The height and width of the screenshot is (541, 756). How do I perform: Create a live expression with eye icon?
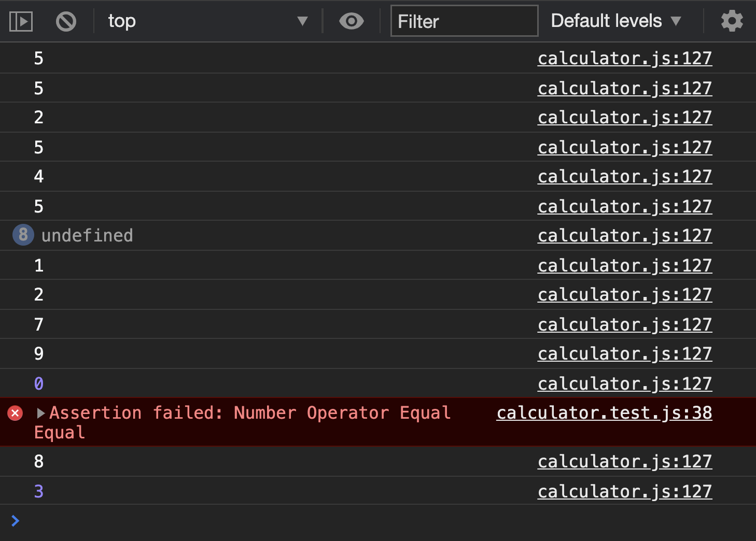[x=351, y=21]
